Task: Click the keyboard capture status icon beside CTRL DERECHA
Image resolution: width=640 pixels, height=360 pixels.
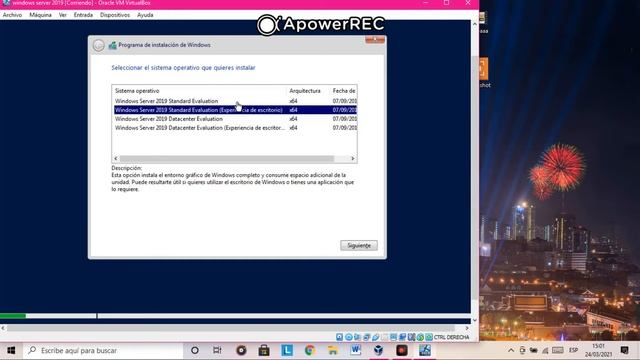Action: [x=429, y=337]
